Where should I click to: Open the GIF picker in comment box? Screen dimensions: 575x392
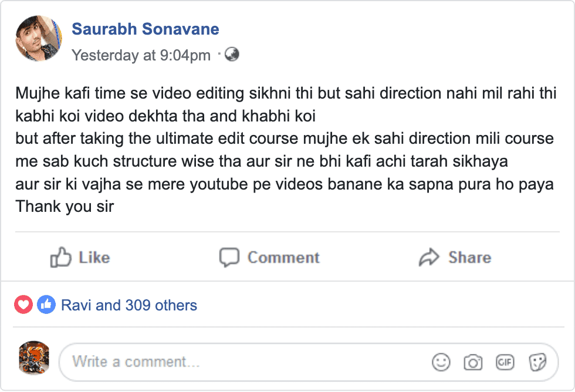(505, 362)
